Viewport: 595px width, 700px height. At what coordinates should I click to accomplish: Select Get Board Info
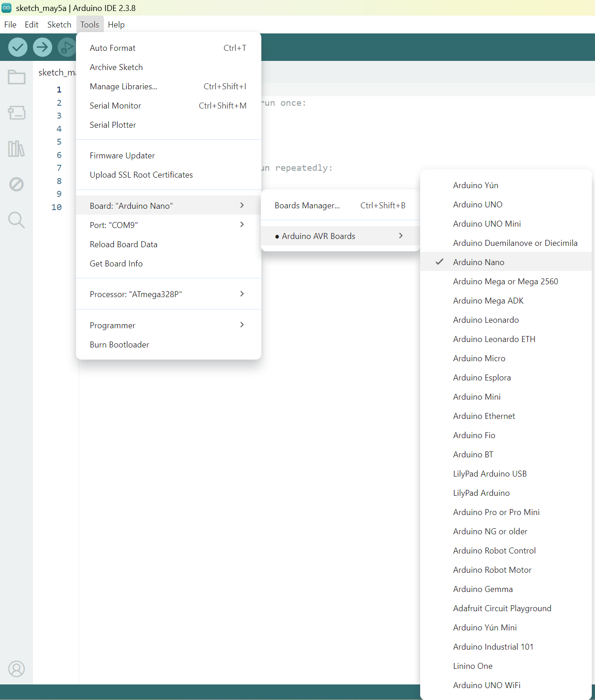pyautogui.click(x=168, y=263)
